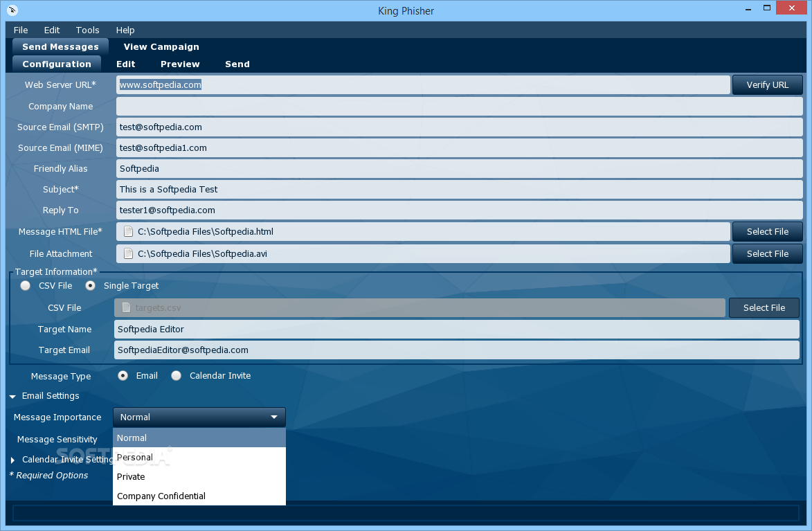812x531 pixels.
Task: Click the file icon in File Attachment field
Action: coord(128,254)
